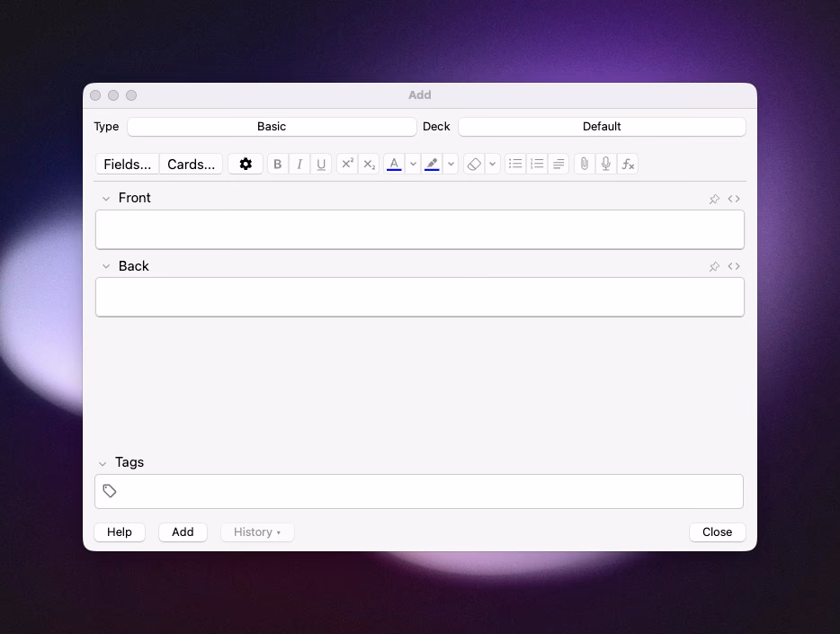Toggle the pin on the Front field
Viewport: 840px width, 634px height.
tap(714, 199)
